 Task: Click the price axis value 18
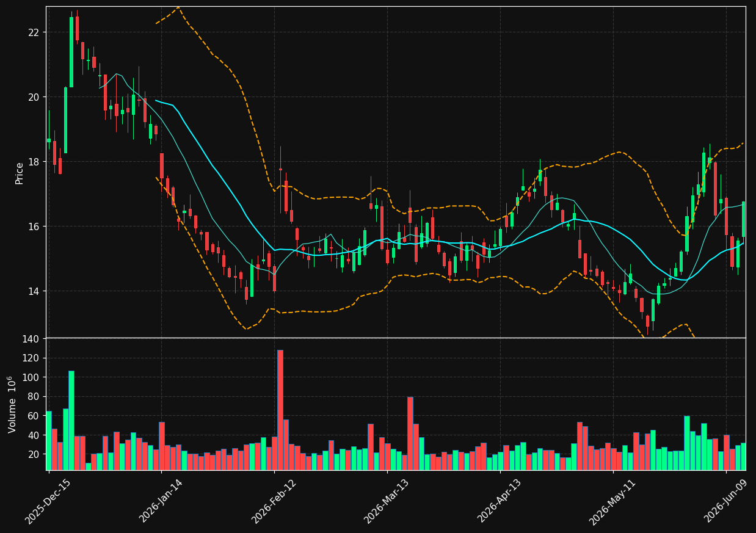click(33, 161)
